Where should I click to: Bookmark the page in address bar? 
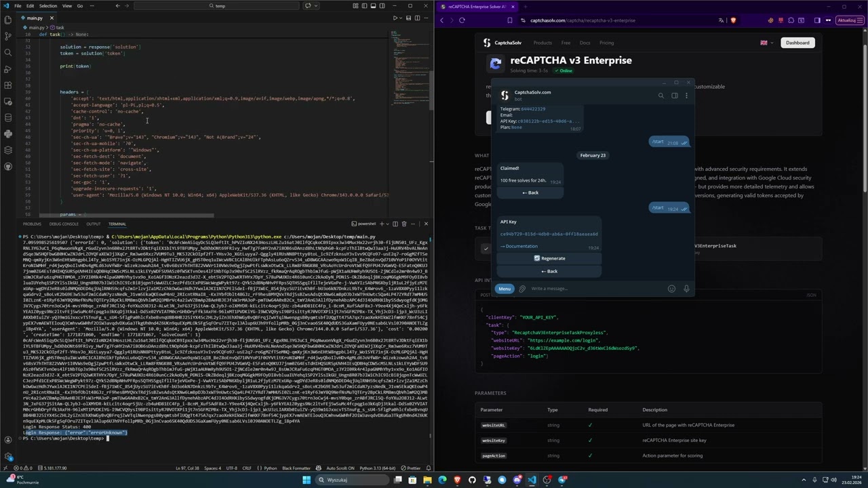[510, 20]
